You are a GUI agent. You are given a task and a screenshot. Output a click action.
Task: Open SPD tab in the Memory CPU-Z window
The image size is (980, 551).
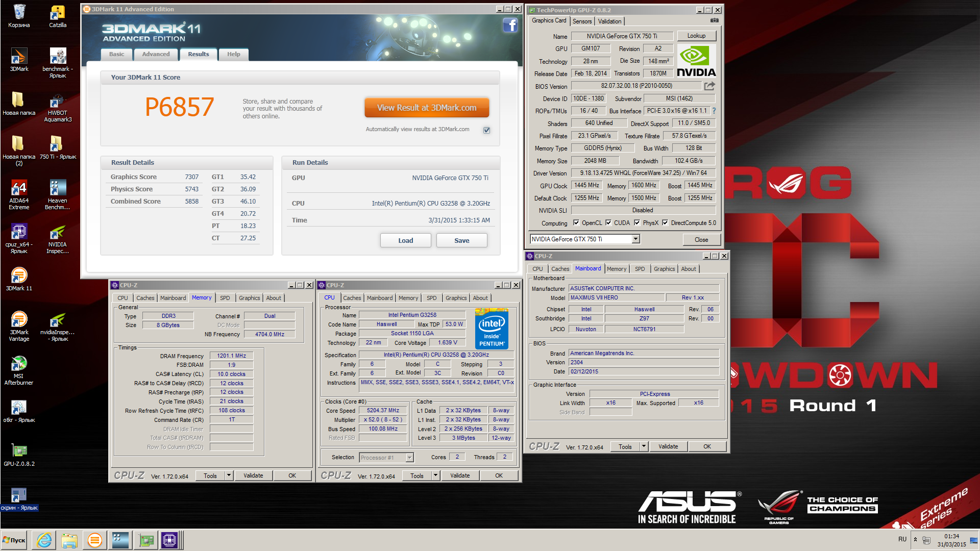click(225, 298)
